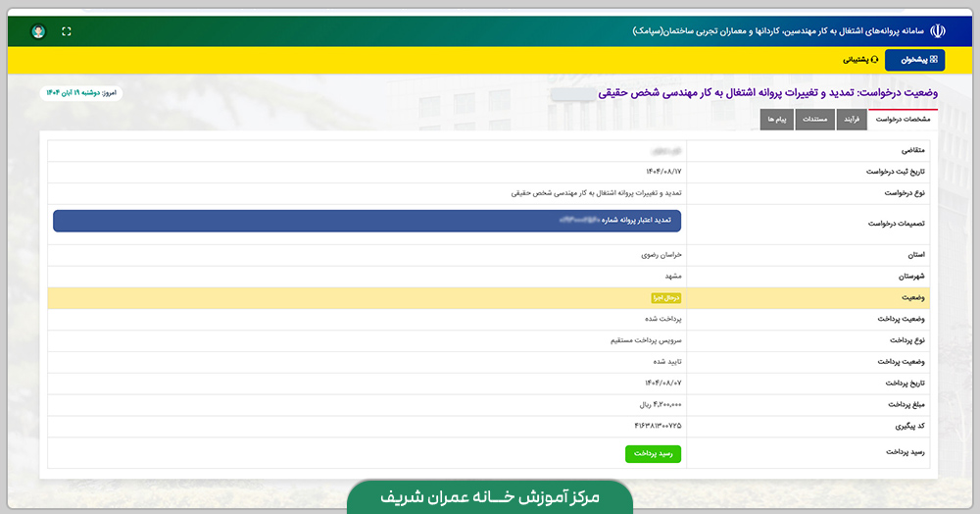
Task: Toggle fullscreen mode icon
Action: click(x=67, y=31)
